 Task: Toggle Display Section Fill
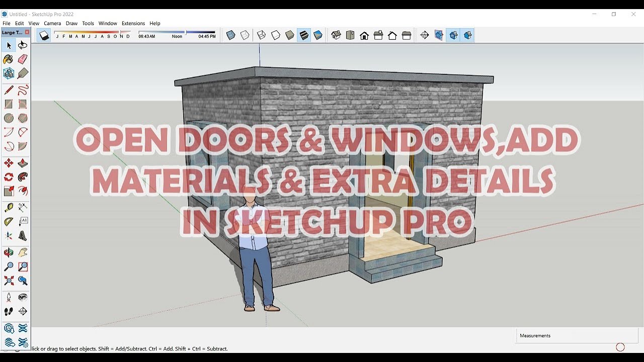pyautogui.click(x=468, y=35)
